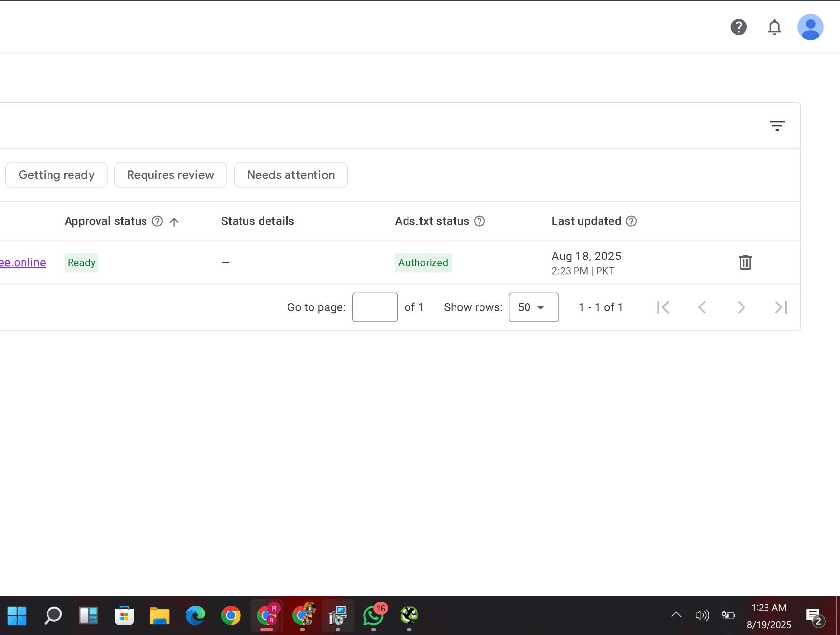Filter sites by Requires review

[170, 175]
